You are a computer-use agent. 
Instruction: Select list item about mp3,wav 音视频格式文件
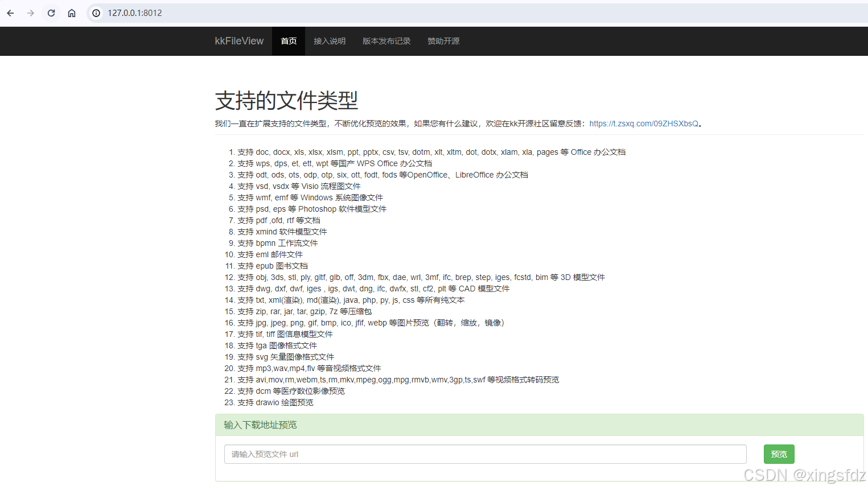[309, 368]
